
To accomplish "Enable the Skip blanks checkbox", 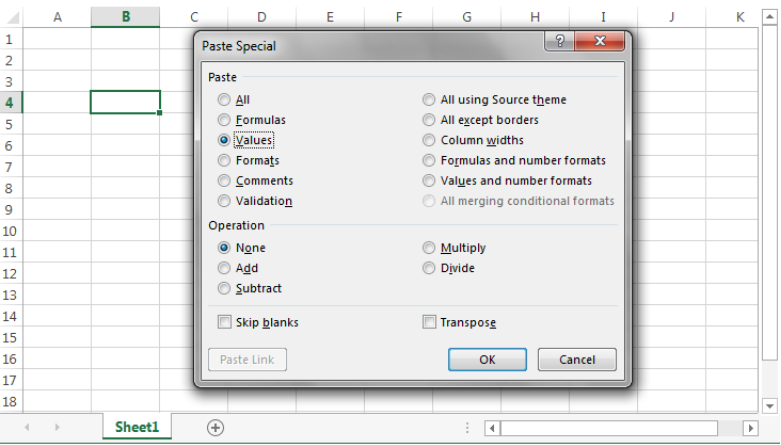I will [225, 322].
